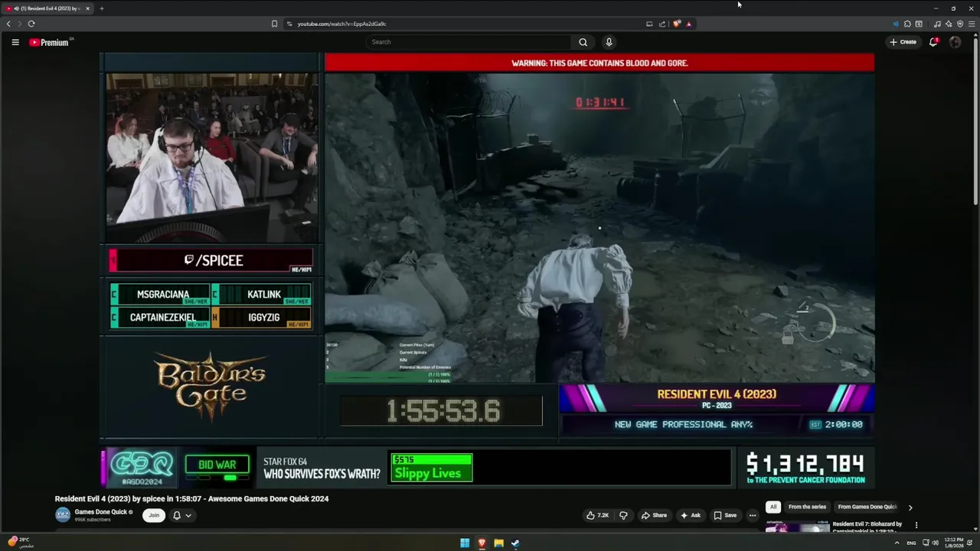
Task: Click the Create button
Action: [903, 42]
